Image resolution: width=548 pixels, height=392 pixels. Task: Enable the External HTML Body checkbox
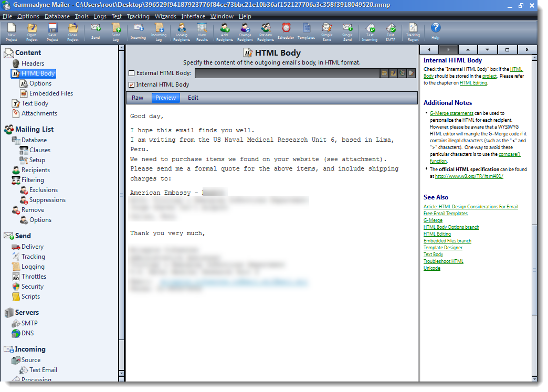coord(132,73)
